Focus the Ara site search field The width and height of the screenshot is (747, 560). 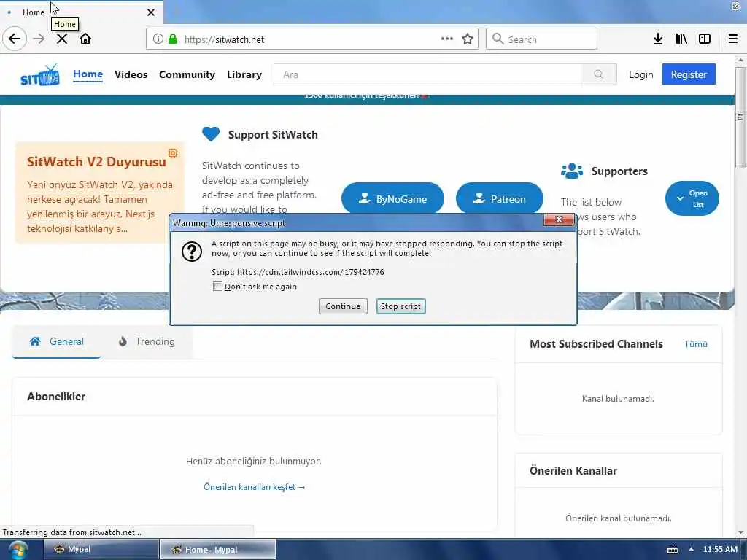click(x=427, y=74)
